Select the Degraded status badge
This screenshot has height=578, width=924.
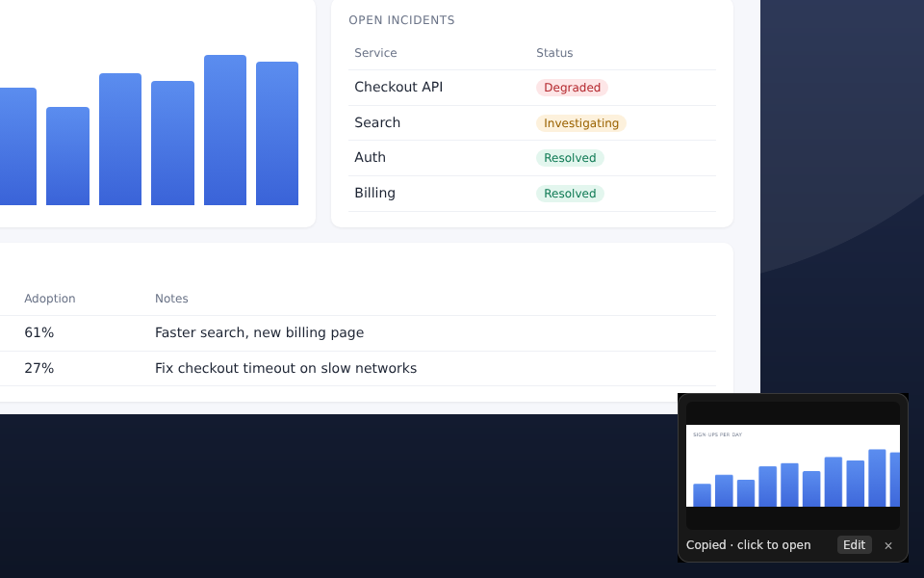click(x=572, y=88)
